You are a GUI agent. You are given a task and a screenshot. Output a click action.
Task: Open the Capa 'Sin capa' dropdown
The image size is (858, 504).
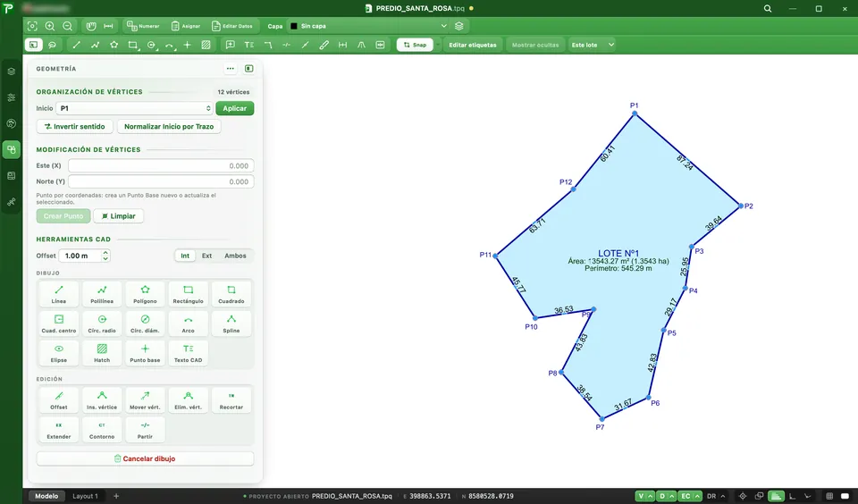369,26
